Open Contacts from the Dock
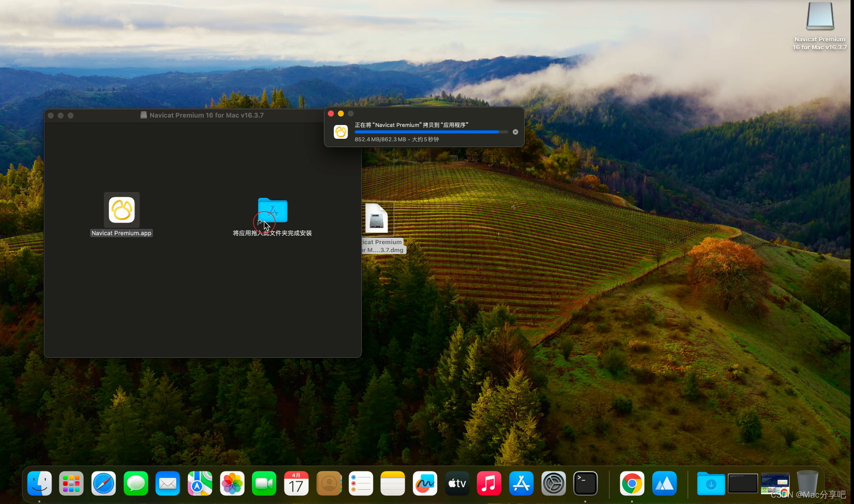The width and height of the screenshot is (854, 504). point(329,483)
